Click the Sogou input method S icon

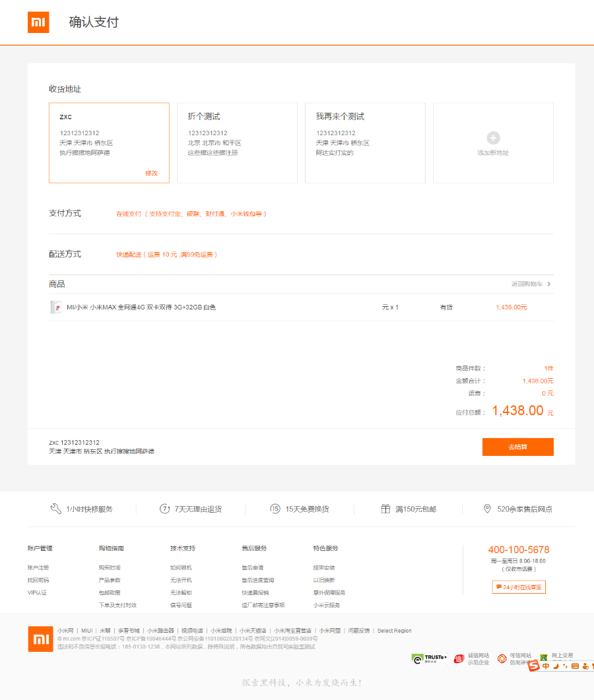click(x=534, y=666)
